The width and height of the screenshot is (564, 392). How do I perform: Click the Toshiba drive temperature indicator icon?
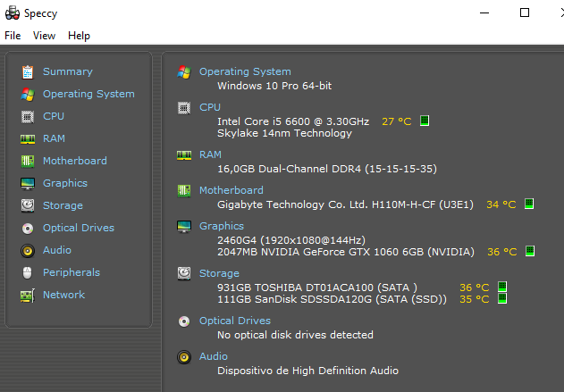pyautogui.click(x=502, y=287)
